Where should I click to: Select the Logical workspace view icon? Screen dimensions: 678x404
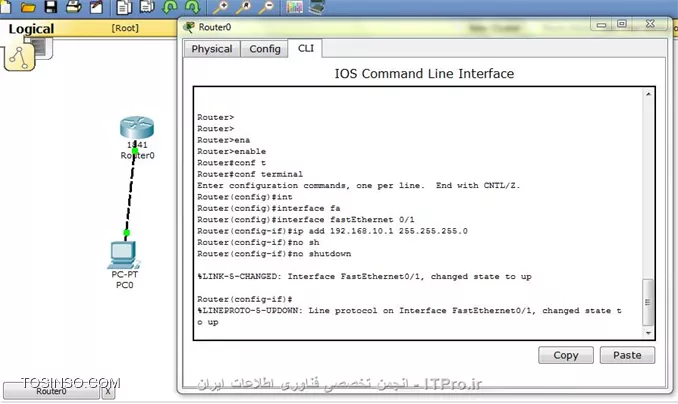(19, 56)
